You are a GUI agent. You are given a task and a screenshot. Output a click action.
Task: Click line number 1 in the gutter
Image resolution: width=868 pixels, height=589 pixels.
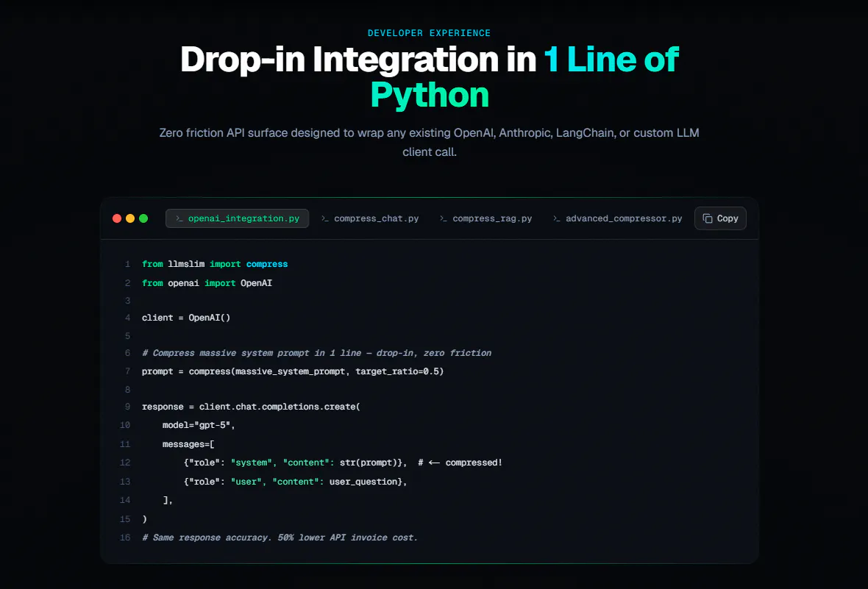pos(128,264)
